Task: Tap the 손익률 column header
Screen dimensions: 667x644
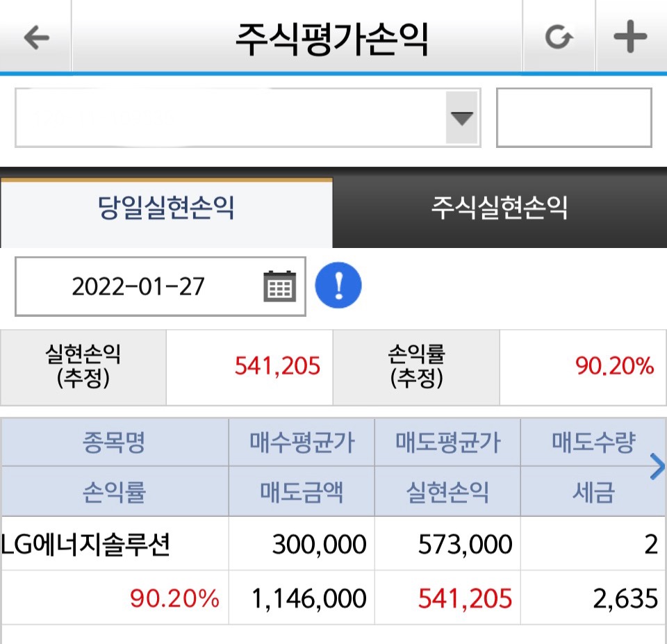Action: (115, 492)
